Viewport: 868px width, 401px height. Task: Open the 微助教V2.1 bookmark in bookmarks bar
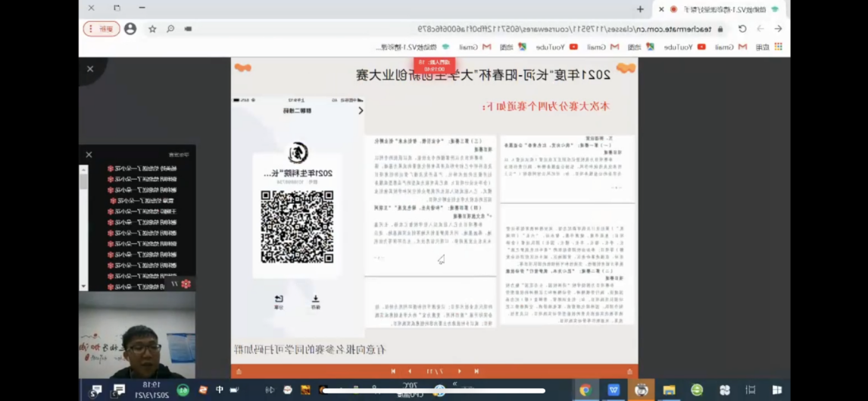[414, 47]
